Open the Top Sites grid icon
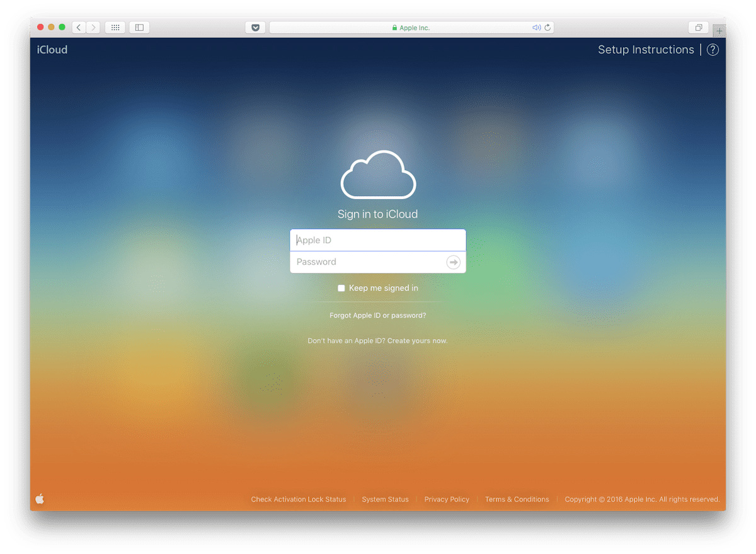Image resolution: width=756 pixels, height=554 pixels. pyautogui.click(x=115, y=28)
